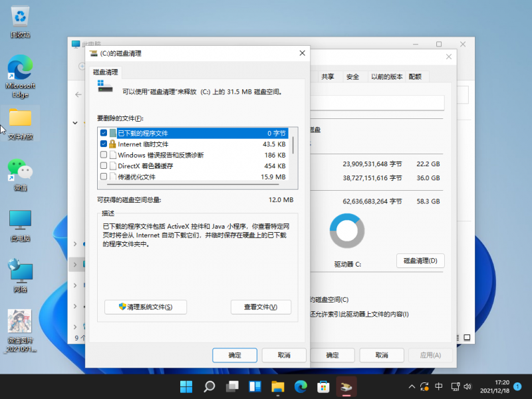Viewport: 532px width, 399px height.
Task: Switch to the 安全 tab
Action: click(352, 76)
